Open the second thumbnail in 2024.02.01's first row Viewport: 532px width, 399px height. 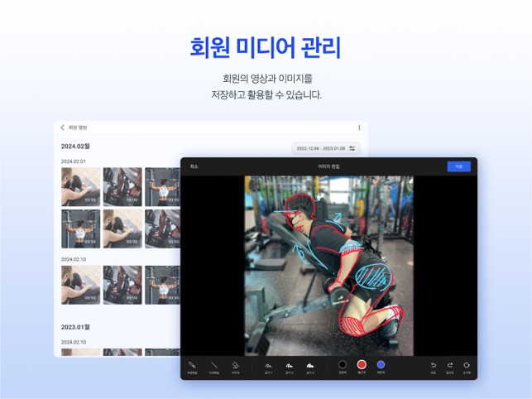pos(122,187)
